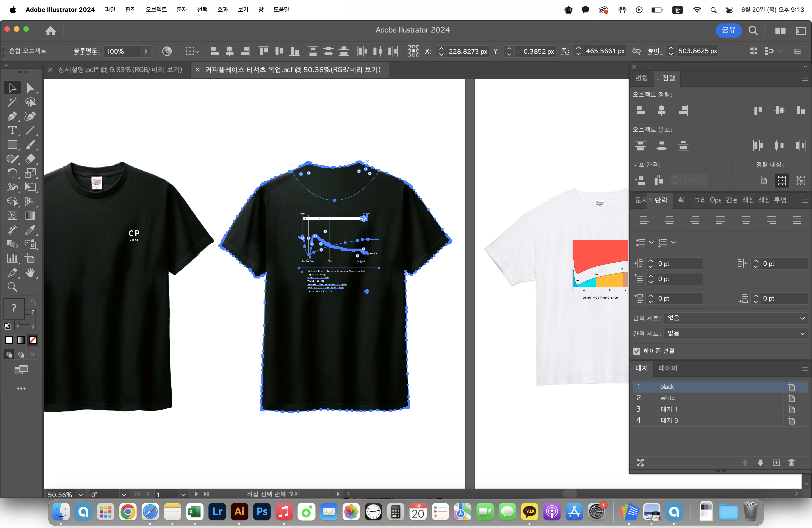Image resolution: width=812 pixels, height=528 pixels.
Task: Set fill to None in the toolbar
Action: click(33, 340)
